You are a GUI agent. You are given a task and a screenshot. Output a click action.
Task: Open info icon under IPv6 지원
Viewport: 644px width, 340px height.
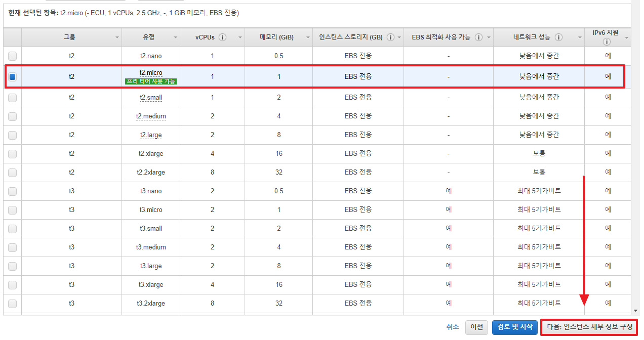(608, 42)
